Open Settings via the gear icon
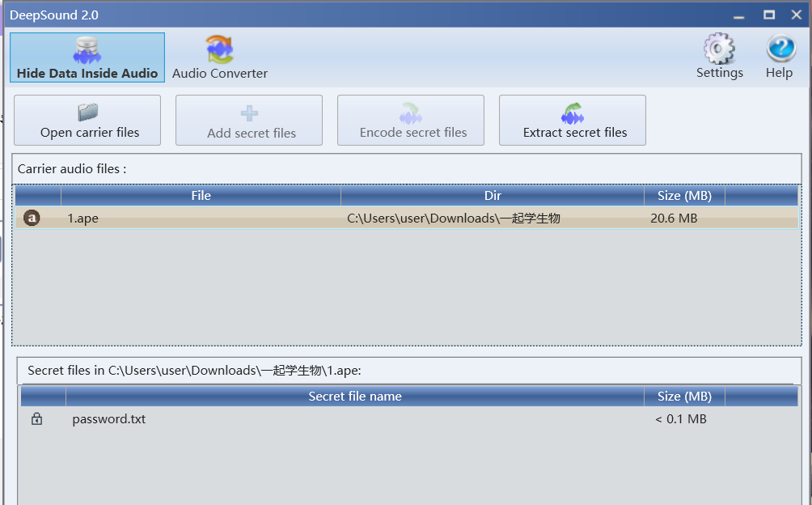812x505 pixels. pyautogui.click(x=719, y=57)
